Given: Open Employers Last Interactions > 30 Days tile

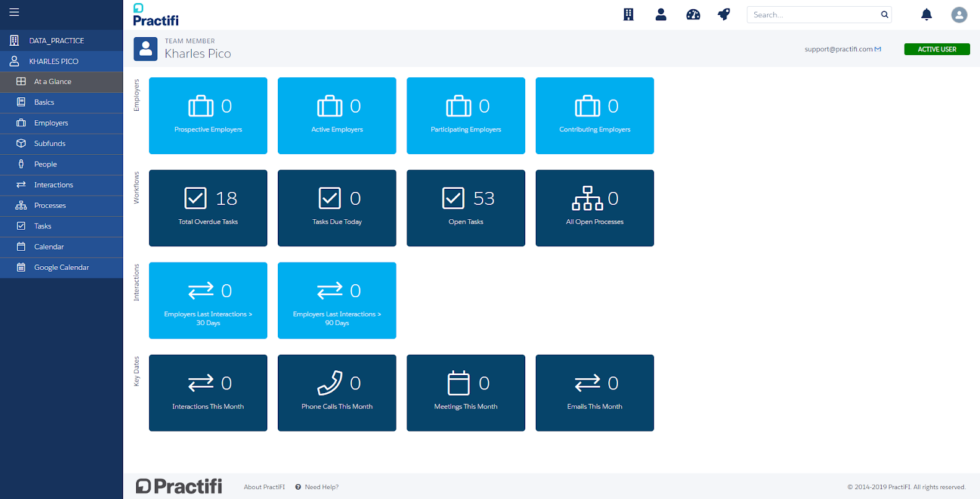Looking at the screenshot, I should [x=208, y=300].
